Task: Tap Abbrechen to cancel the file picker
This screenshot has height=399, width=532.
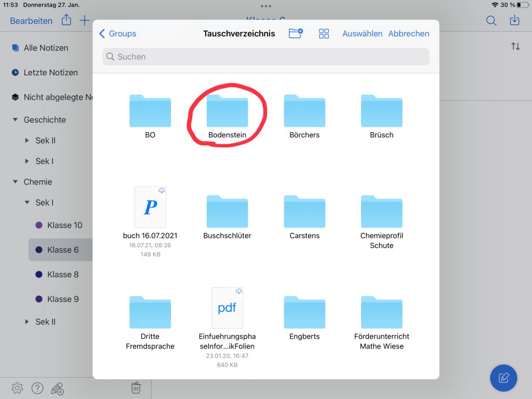Action: click(408, 34)
